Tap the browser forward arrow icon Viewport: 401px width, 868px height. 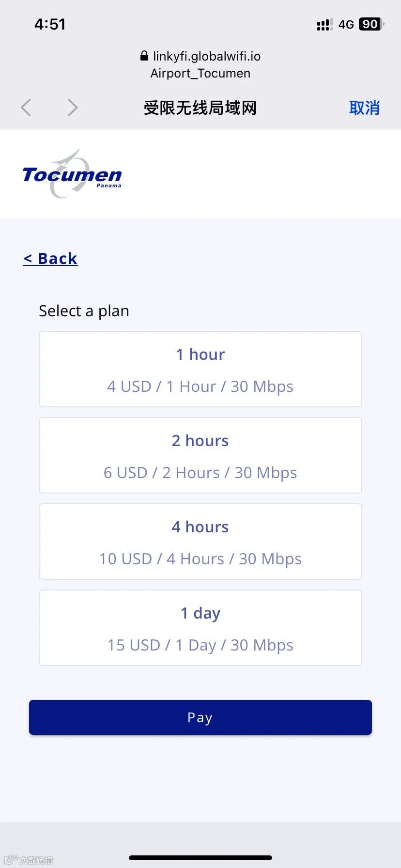72,108
